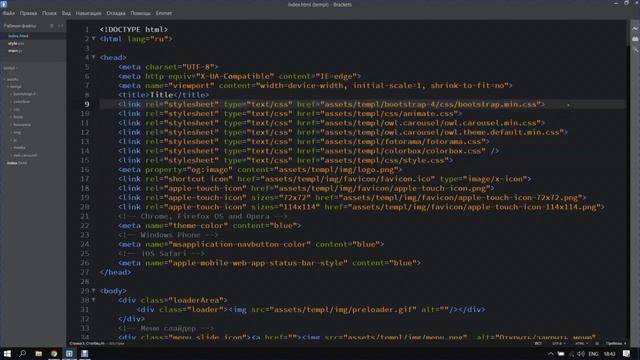Viewport: 640px width, 360px height.
Task: Open the Extension Manager icon
Action: [635, 39]
